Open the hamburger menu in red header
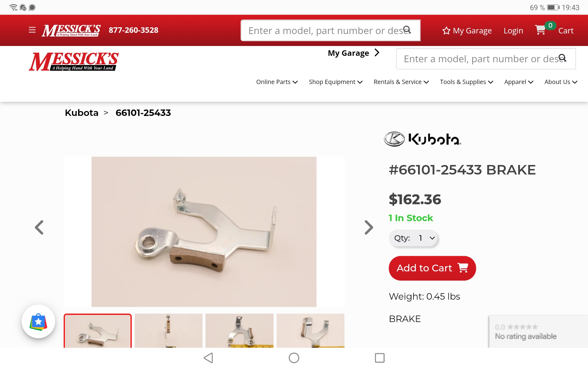The image size is (588, 368). click(x=32, y=30)
